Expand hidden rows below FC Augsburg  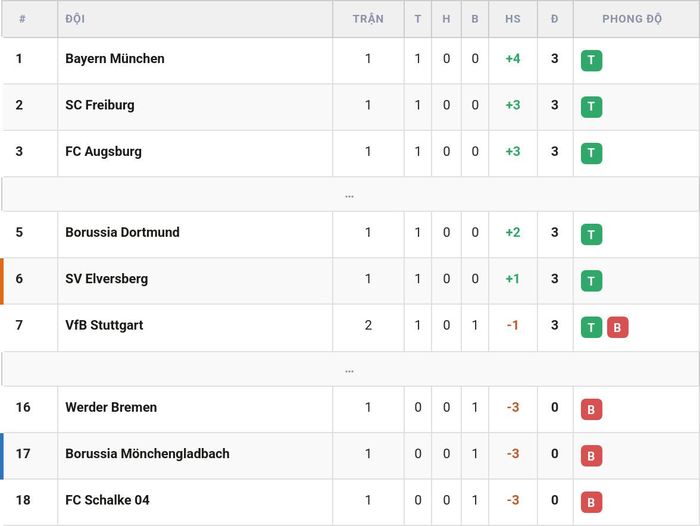pyautogui.click(x=350, y=194)
